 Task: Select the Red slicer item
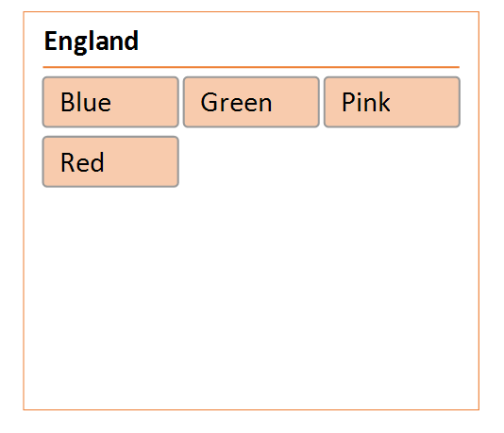point(110,161)
